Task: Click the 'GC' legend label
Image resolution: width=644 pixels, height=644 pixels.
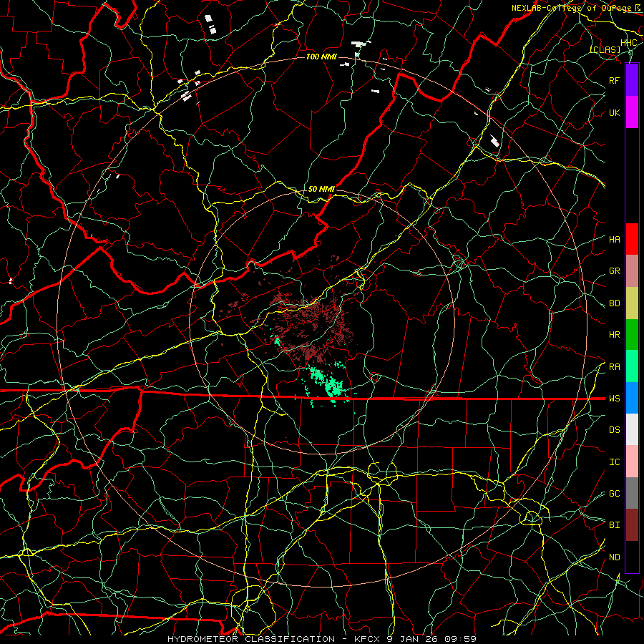Action: (x=614, y=494)
